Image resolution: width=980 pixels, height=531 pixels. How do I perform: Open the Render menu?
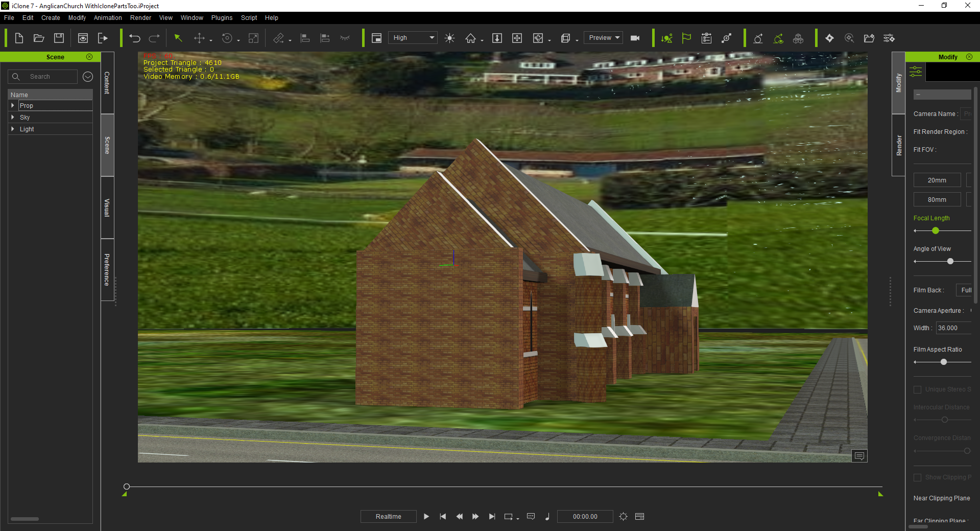[x=140, y=18]
